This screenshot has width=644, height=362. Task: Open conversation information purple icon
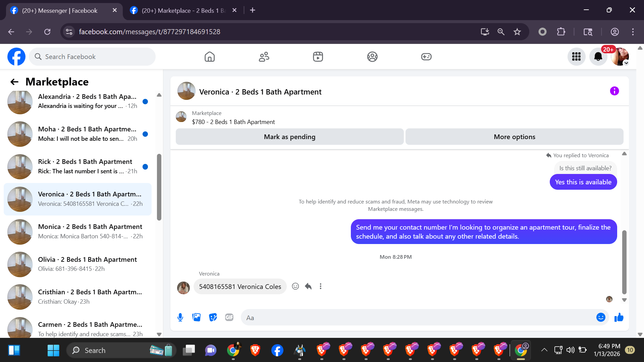(614, 91)
